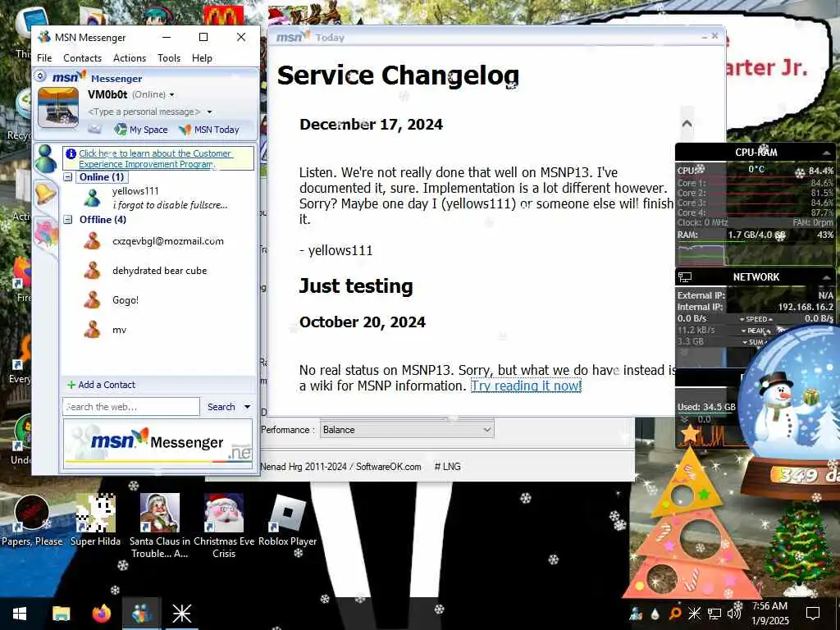The width and height of the screenshot is (840, 630).
Task: Collapse the NETWORK widget arrow
Action: point(826,277)
